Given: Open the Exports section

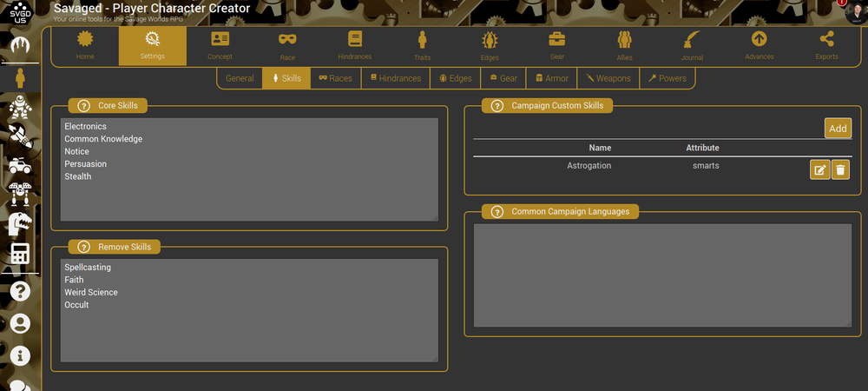Looking at the screenshot, I should [x=826, y=46].
